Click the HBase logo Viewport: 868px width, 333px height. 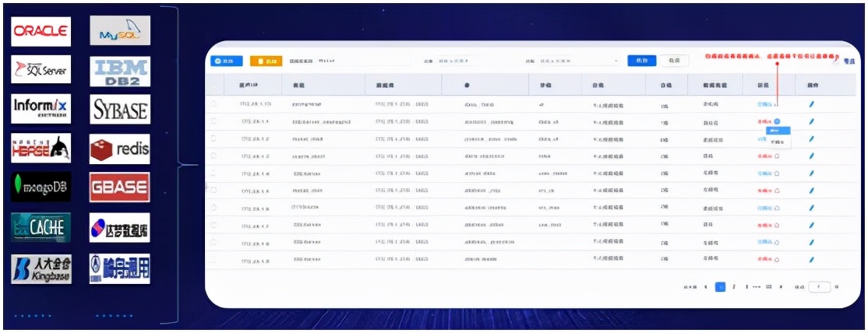41,148
